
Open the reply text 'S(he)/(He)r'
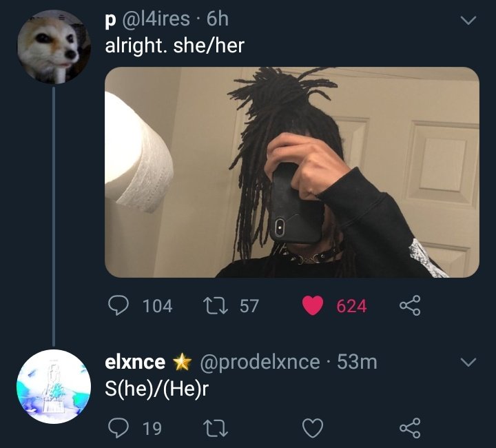coord(156,389)
